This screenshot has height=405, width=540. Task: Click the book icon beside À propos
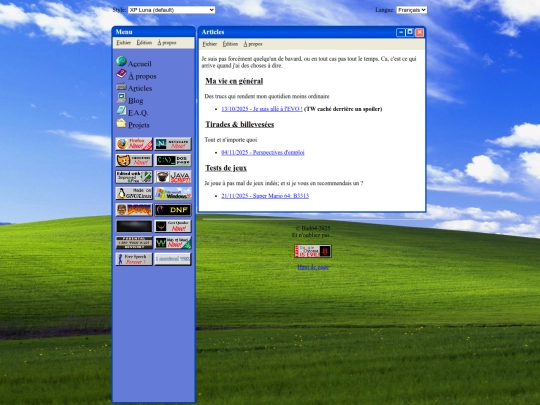[121, 73]
